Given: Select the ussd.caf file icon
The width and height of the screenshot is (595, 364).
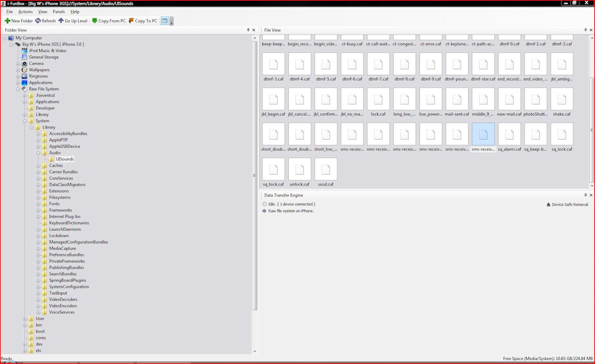Looking at the screenshot, I should pos(326,169).
